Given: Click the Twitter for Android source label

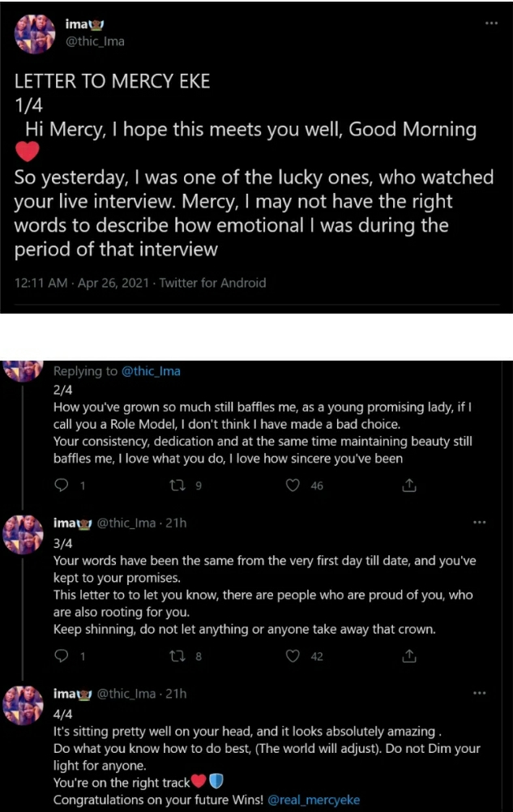Looking at the screenshot, I should (212, 283).
